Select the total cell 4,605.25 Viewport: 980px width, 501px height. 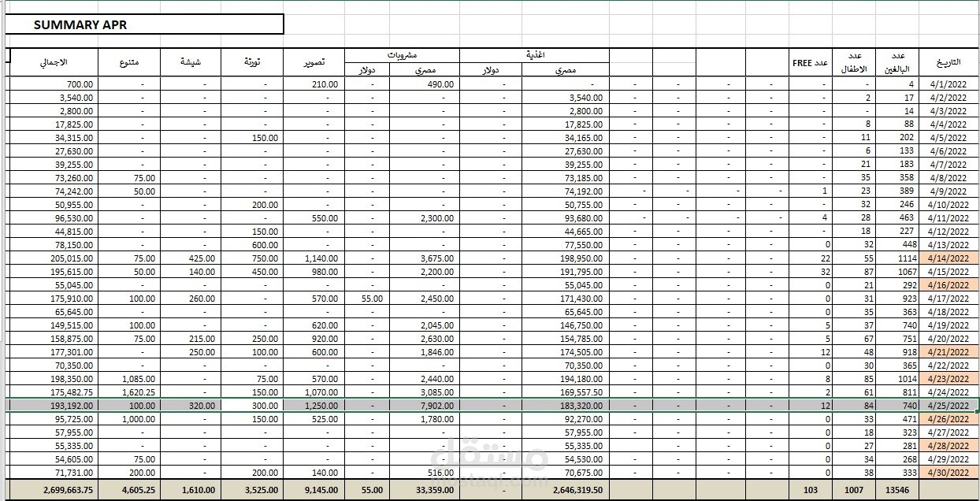click(128, 489)
